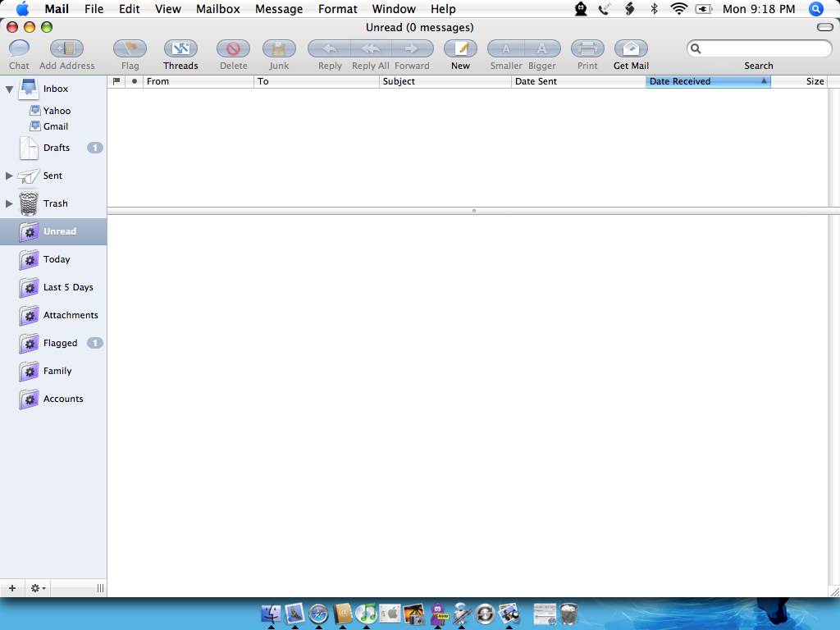Select the Trash mailbox
Viewport: 840px width, 630px height.
[55, 203]
